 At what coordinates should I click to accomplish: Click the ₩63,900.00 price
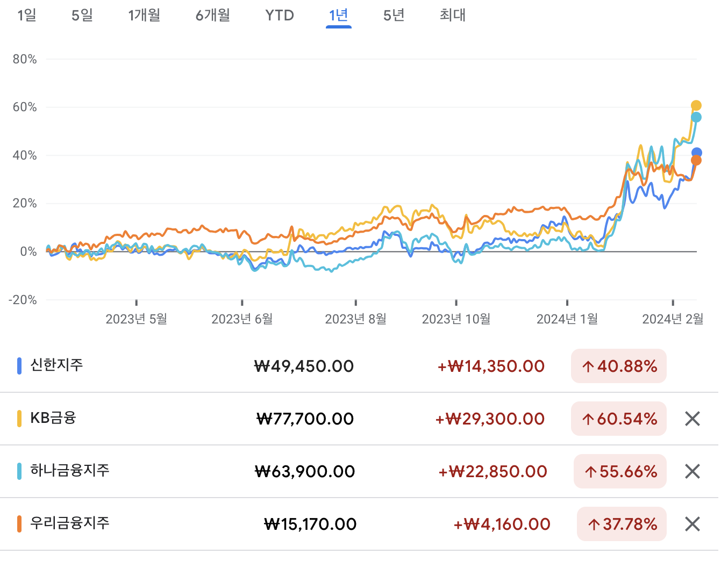point(305,472)
